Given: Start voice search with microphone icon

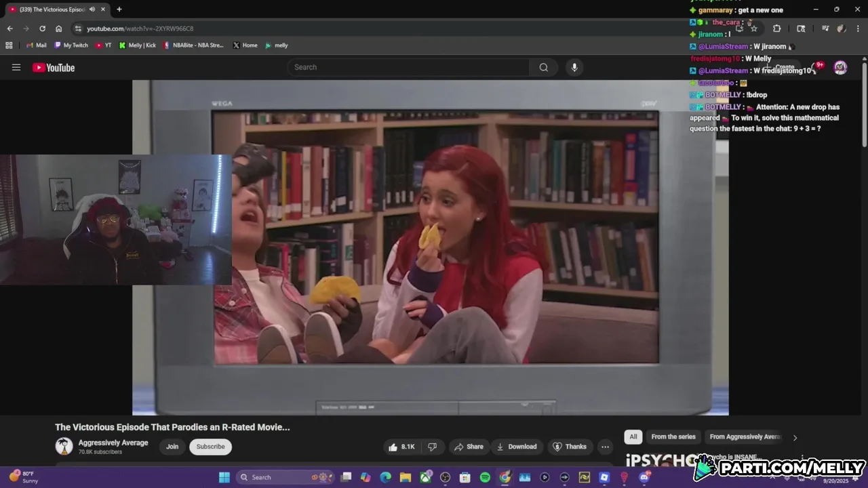Looking at the screenshot, I should pos(574,67).
